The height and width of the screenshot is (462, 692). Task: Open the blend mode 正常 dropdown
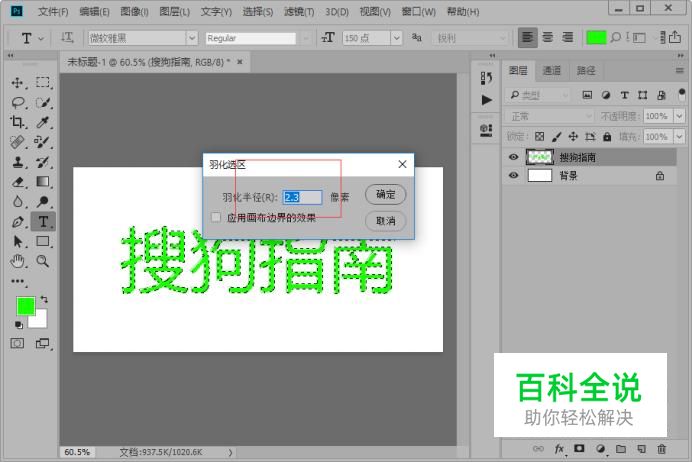(x=549, y=116)
